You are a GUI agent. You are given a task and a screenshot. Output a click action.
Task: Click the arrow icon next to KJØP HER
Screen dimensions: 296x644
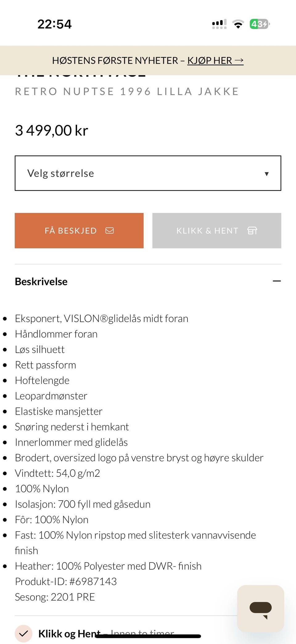[239, 60]
